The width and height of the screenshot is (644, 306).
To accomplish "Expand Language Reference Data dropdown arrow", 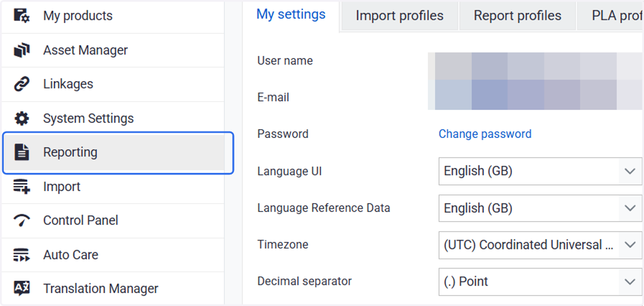I will 630,208.
